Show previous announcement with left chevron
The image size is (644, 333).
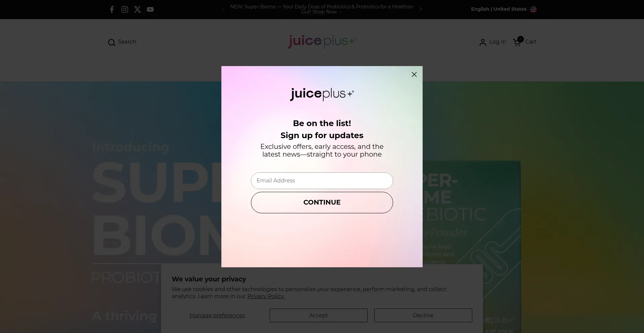point(223,9)
